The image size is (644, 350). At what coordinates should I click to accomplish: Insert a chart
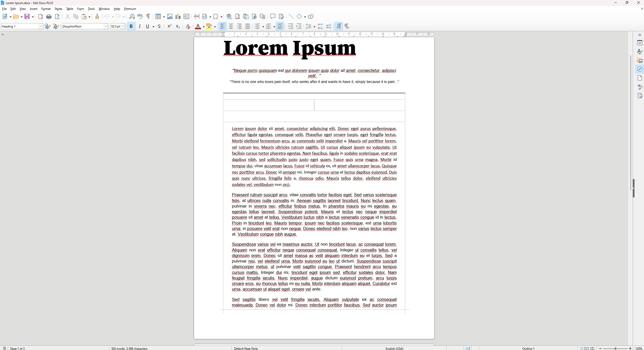pyautogui.click(x=178, y=17)
